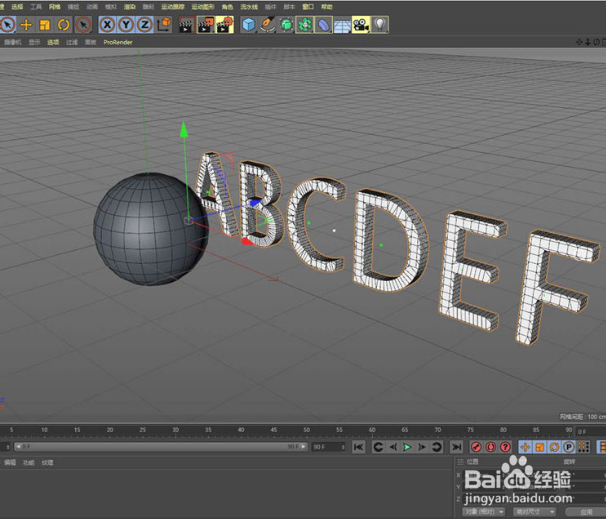The height and width of the screenshot is (519, 606).
Task: Open the 帮助 (Help) menu
Action: pyautogui.click(x=327, y=7)
